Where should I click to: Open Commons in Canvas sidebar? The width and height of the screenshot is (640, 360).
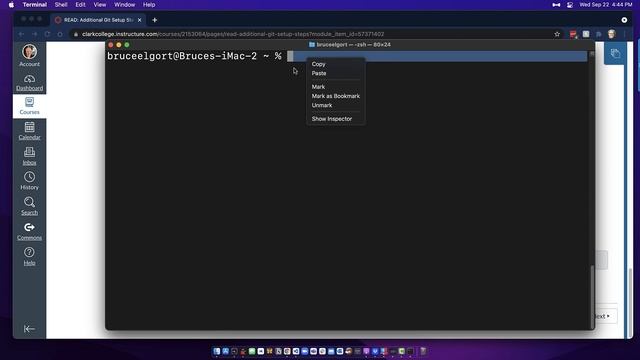click(29, 231)
